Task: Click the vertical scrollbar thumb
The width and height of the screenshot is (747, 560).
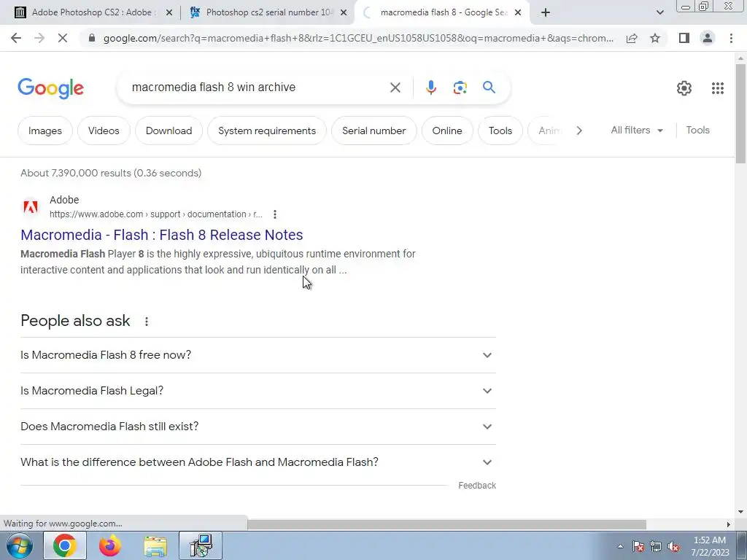Action: (740, 113)
